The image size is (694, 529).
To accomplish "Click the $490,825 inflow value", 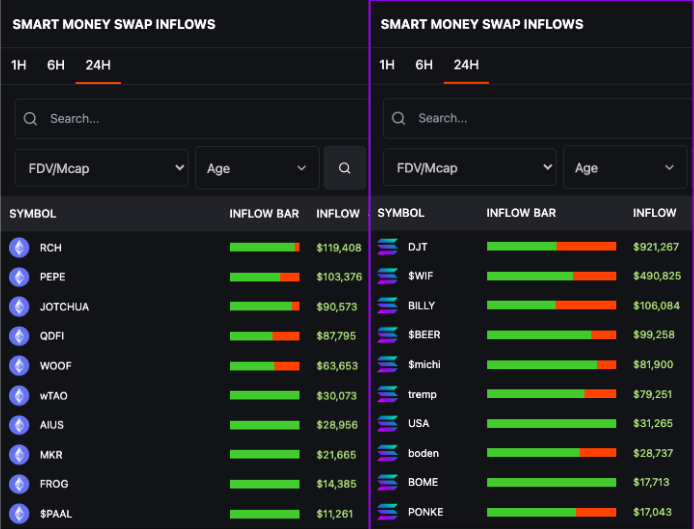I will click(657, 276).
